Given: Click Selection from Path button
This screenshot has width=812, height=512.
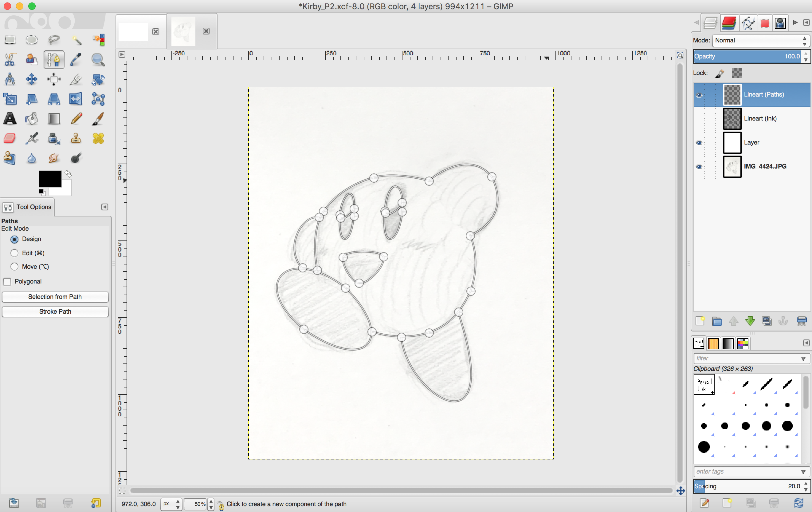Looking at the screenshot, I should click(x=55, y=297).
